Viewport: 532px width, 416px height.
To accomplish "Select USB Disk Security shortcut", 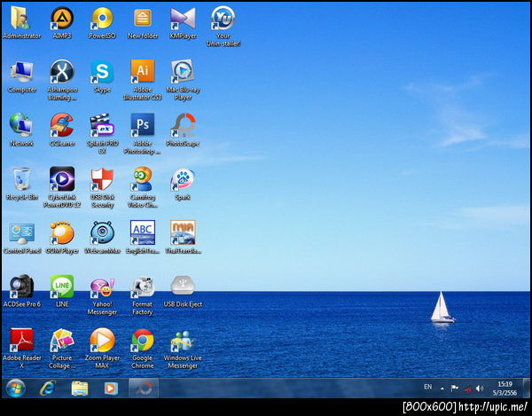I will coord(102,179).
